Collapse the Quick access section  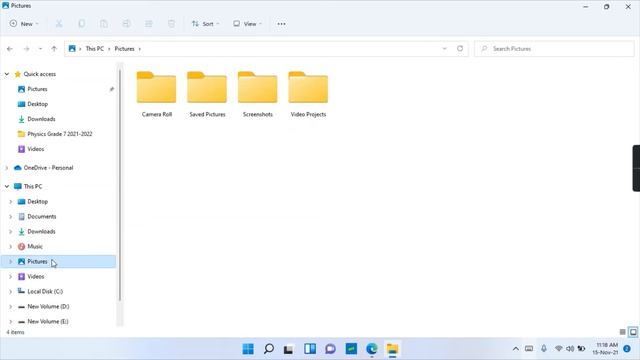click(7, 74)
